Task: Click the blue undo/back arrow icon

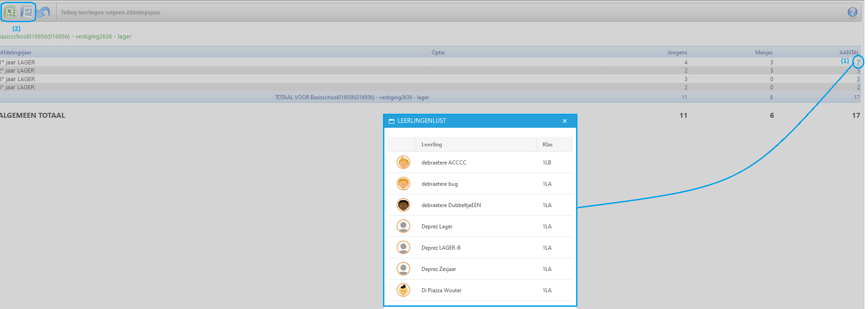Action: tap(44, 12)
